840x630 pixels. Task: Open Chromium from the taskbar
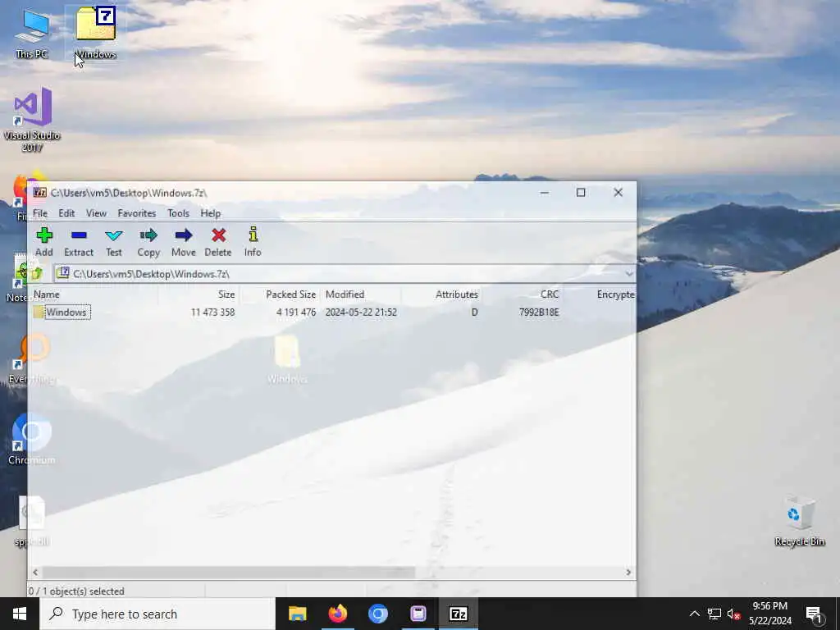point(377,614)
